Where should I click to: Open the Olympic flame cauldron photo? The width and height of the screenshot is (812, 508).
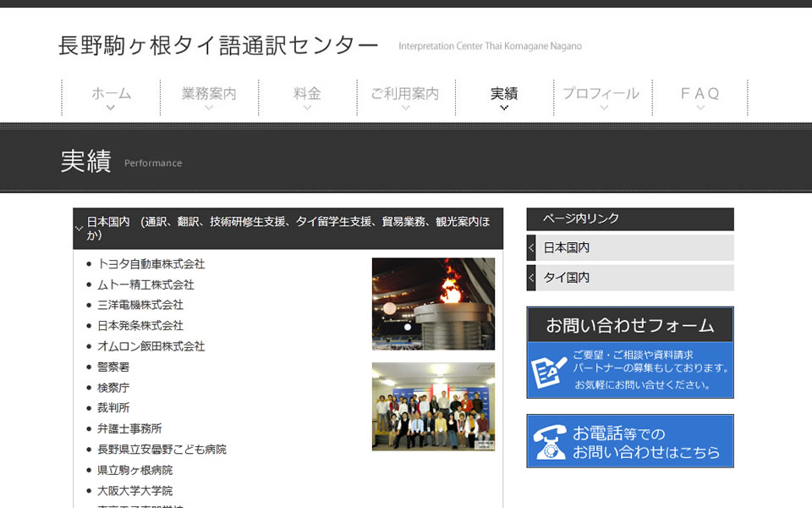[x=433, y=304]
